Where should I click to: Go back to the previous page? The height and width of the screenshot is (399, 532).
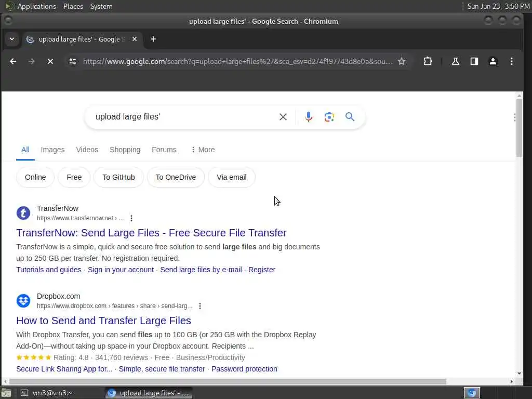click(13, 61)
